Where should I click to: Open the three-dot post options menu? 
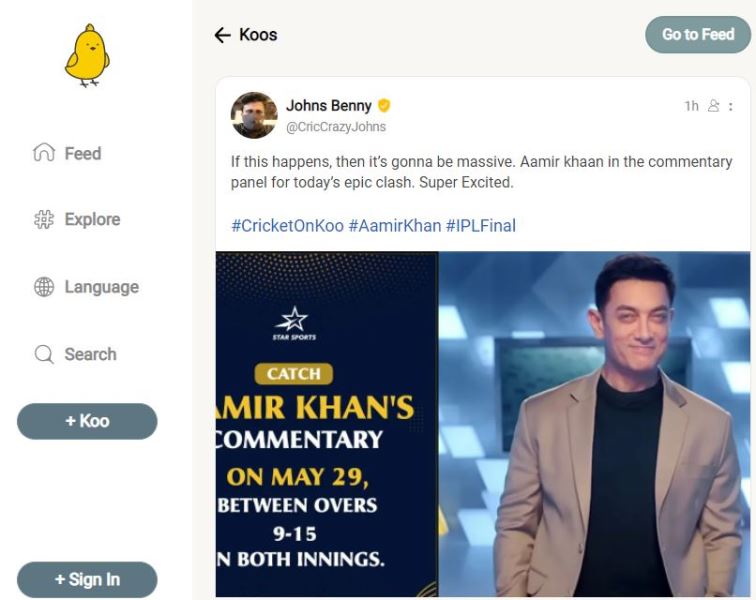tap(731, 106)
